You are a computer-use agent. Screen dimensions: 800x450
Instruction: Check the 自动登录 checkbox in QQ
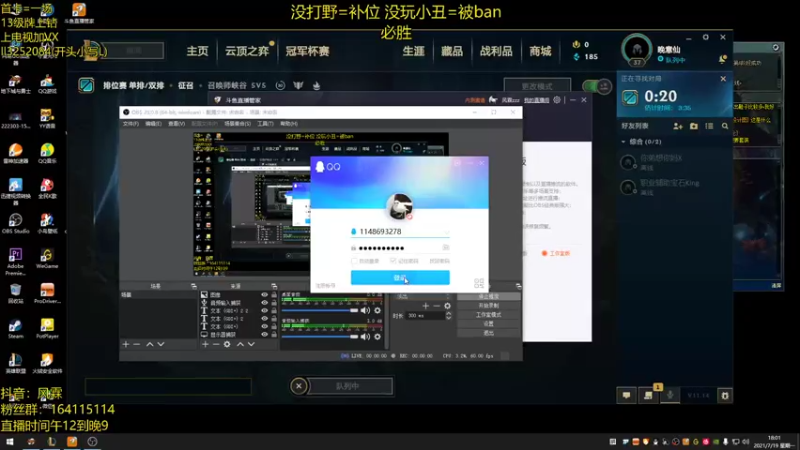tap(354, 261)
